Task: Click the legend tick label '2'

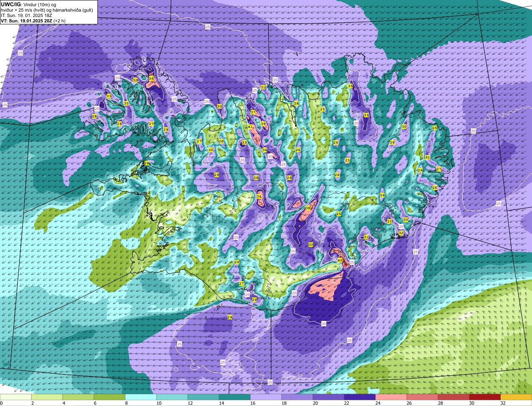Action: pos(32,403)
